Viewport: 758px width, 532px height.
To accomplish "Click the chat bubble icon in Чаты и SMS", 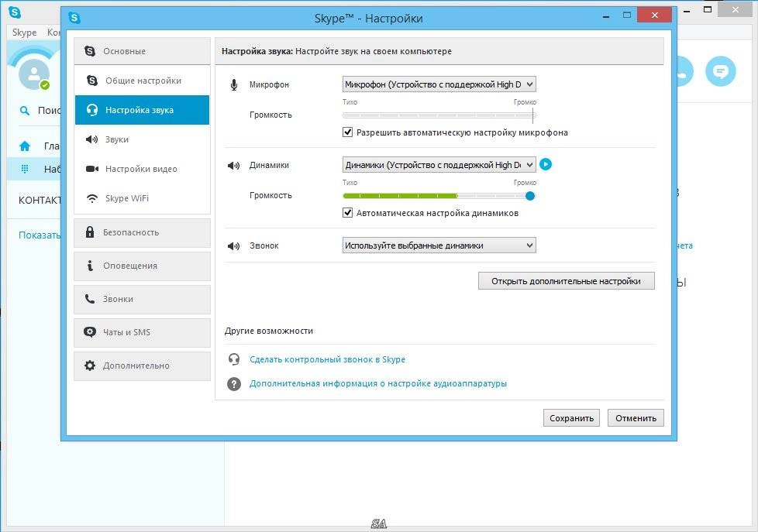I will click(x=90, y=332).
